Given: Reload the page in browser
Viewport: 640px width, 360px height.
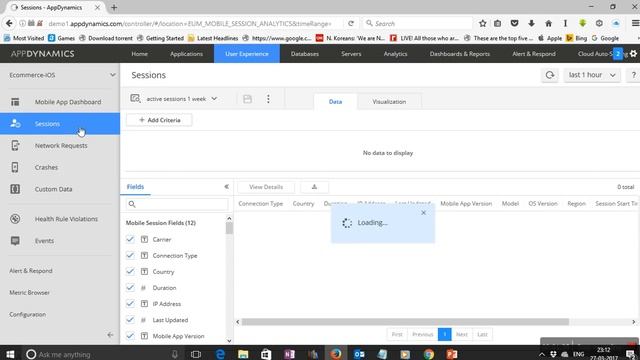Looking at the screenshot, I should click(351, 24).
